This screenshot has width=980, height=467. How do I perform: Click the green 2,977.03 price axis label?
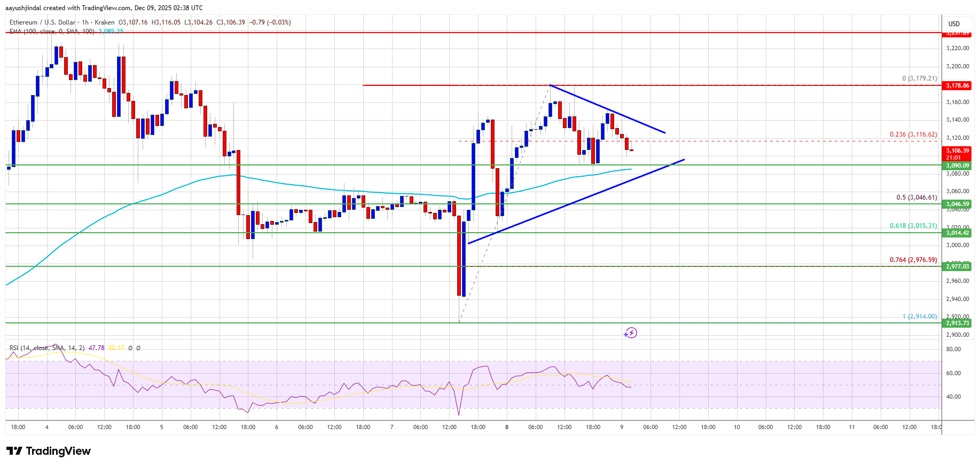coord(957,266)
